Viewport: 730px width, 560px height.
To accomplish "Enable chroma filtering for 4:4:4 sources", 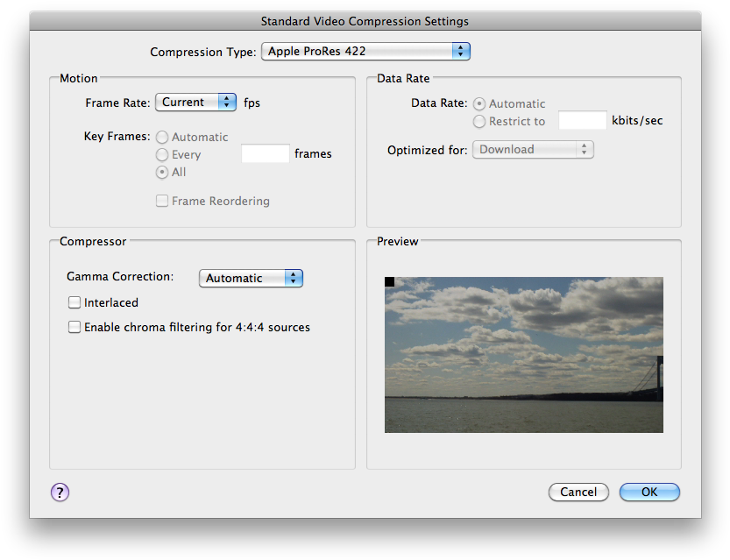I will coord(74,327).
